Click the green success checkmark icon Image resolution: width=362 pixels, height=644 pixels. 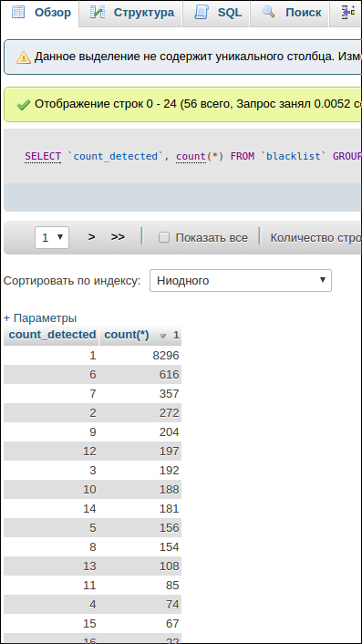[x=24, y=105]
